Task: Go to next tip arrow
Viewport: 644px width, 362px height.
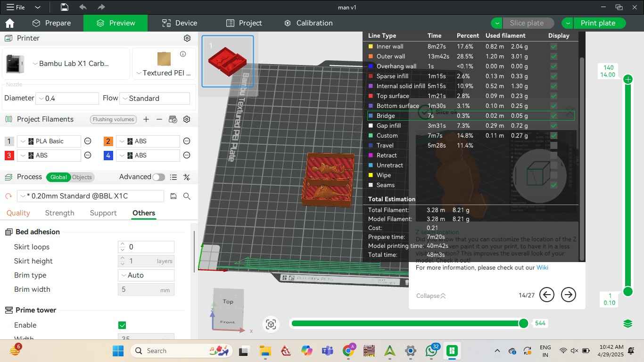Action: (x=569, y=295)
